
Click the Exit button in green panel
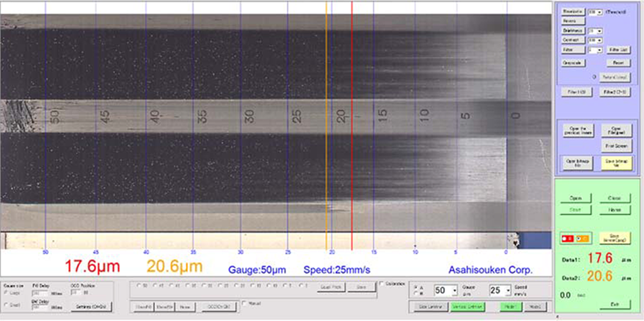[x=615, y=304]
